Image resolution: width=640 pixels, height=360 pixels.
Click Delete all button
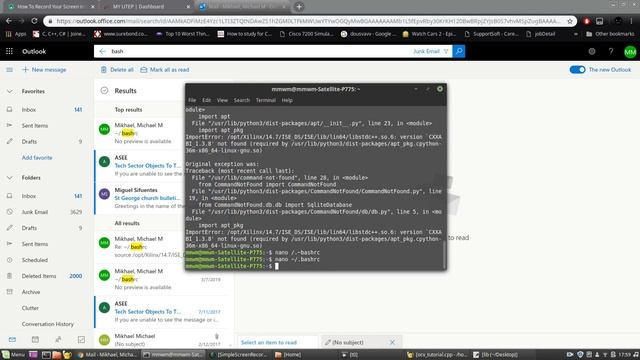(117, 70)
